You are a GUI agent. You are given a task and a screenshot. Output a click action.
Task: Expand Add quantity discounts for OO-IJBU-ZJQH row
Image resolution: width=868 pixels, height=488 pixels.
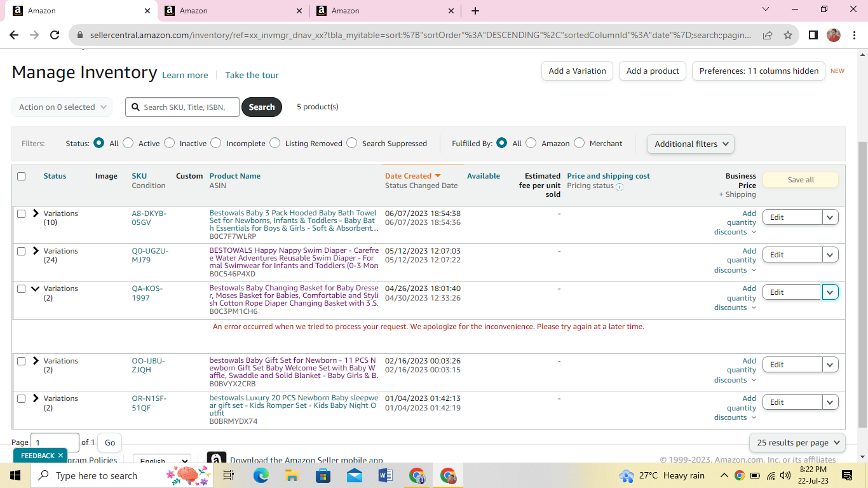coord(735,370)
